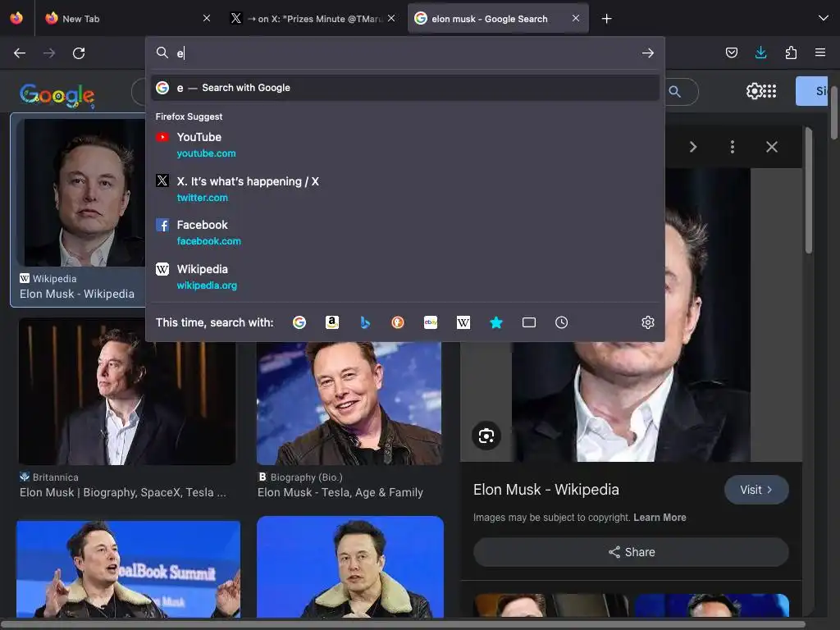Close the New Tab tab
This screenshot has height=630, width=840.
tap(207, 18)
